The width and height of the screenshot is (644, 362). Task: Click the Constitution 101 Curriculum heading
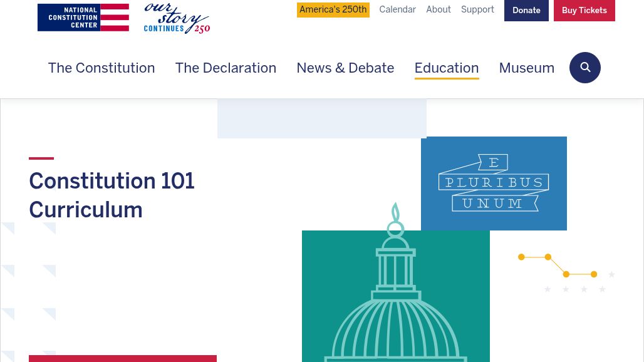[x=112, y=195]
